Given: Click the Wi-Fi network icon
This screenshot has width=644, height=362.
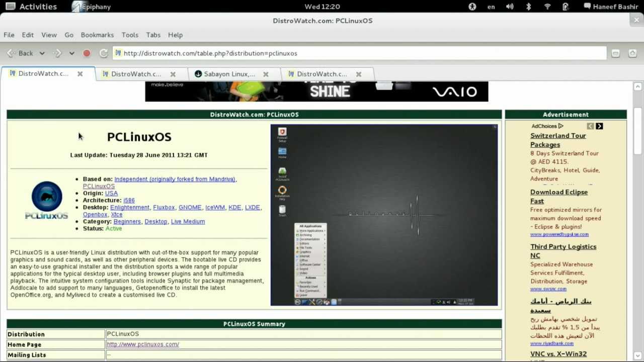Looking at the screenshot, I should [x=547, y=7].
